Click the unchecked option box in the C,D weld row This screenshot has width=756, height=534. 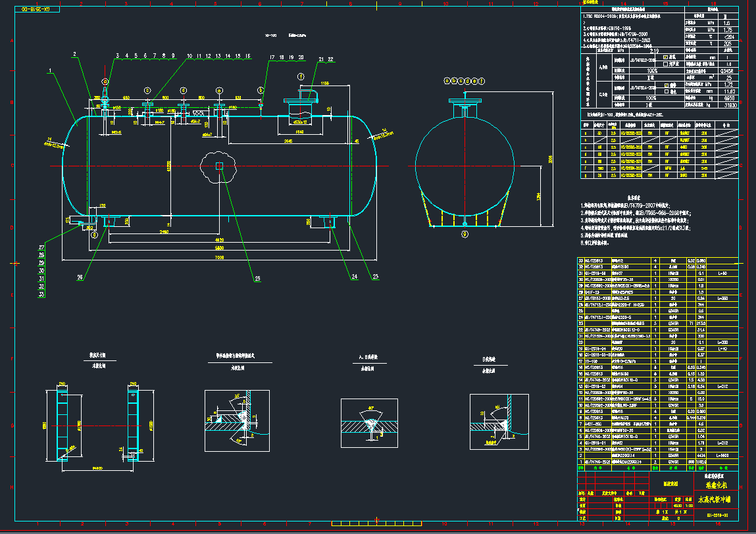pyautogui.click(x=666, y=91)
